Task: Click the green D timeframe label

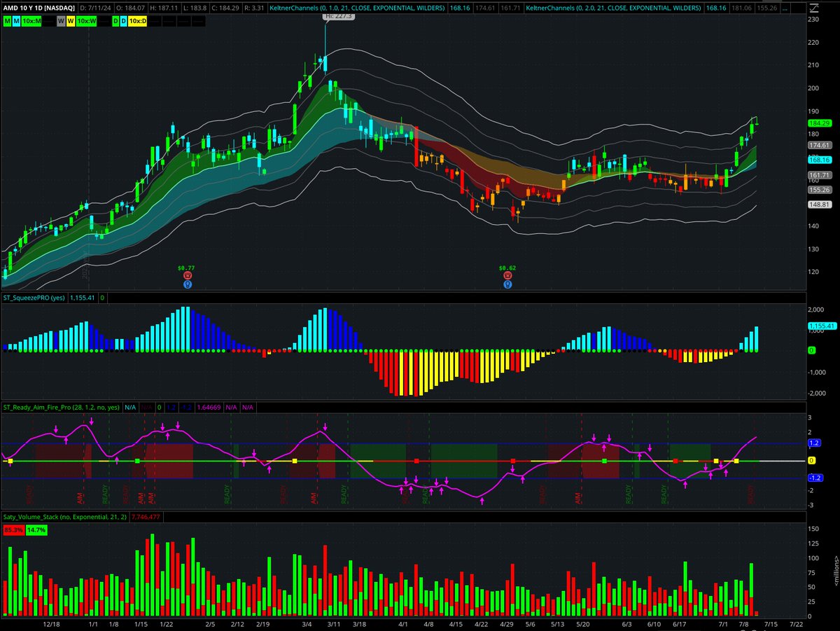Action: pos(117,21)
